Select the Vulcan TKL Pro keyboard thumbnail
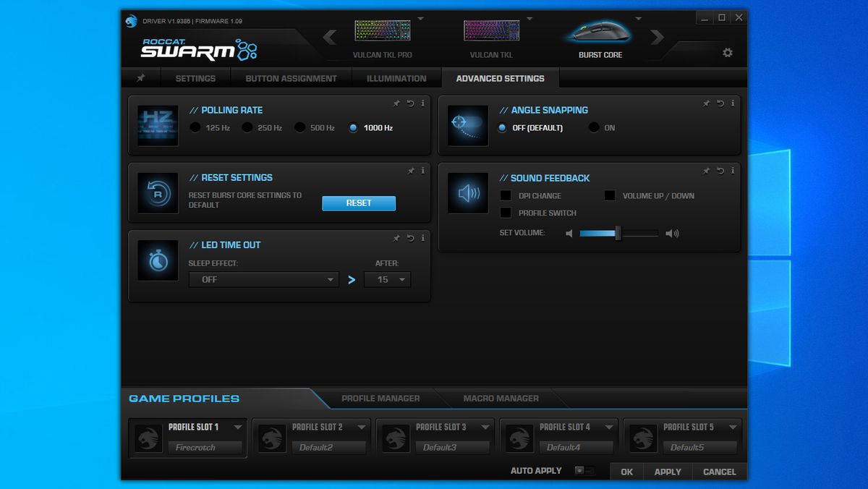Image resolution: width=868 pixels, height=489 pixels. click(x=383, y=30)
